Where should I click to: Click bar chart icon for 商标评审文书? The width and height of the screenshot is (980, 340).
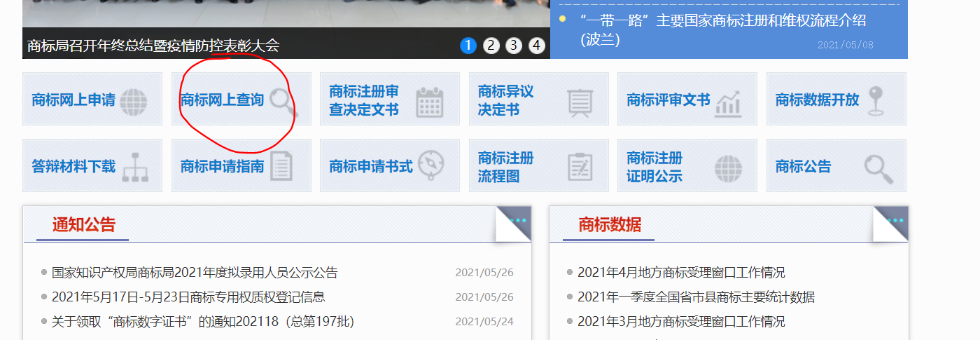[x=728, y=102]
